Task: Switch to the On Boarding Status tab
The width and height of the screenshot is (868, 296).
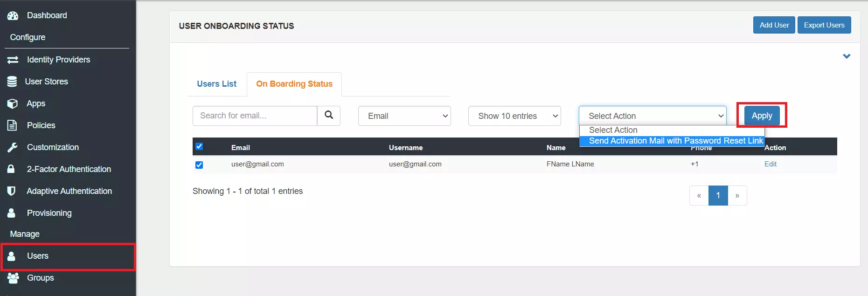Action: point(294,84)
